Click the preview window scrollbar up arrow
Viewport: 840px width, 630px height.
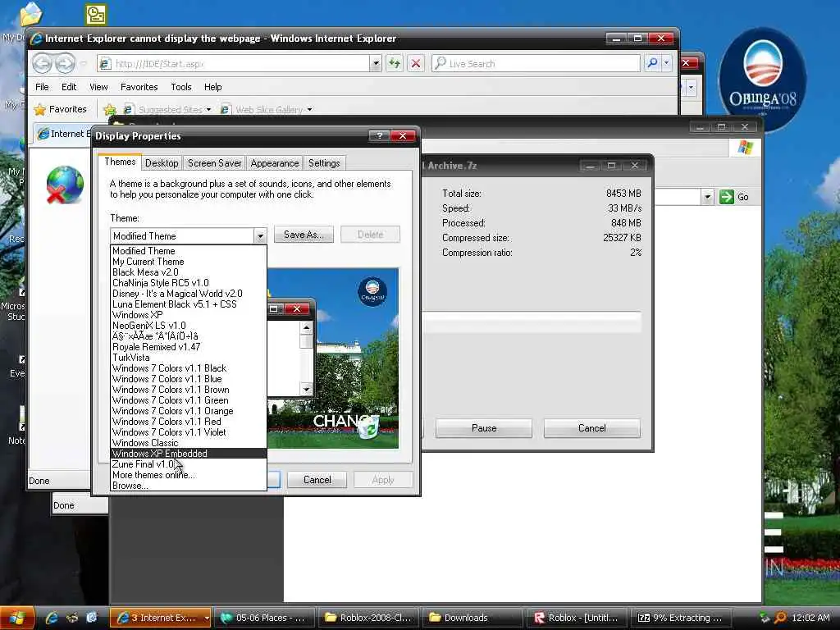click(x=307, y=326)
